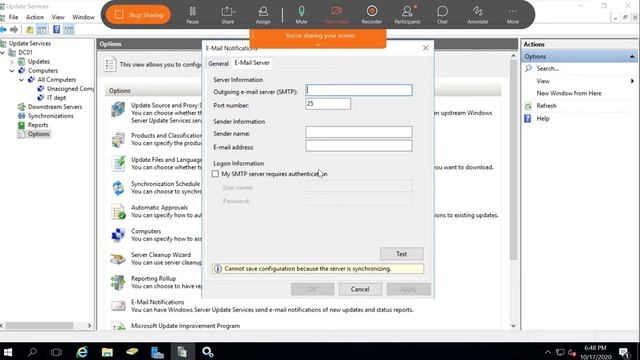The image size is (640, 360).
Task: Open File Explorer from taskbar
Action: [107, 352]
